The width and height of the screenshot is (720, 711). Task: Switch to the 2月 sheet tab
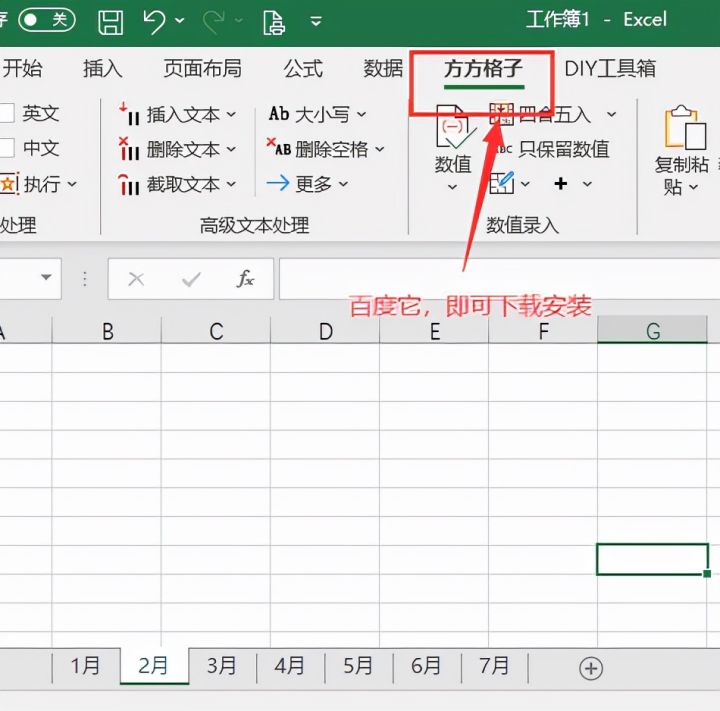pos(154,666)
